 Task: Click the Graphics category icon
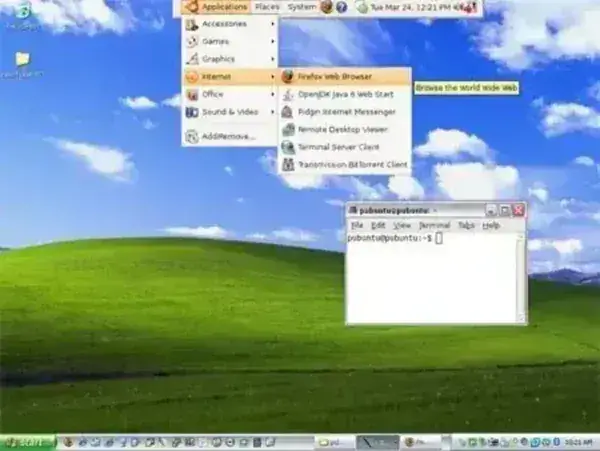(x=192, y=59)
